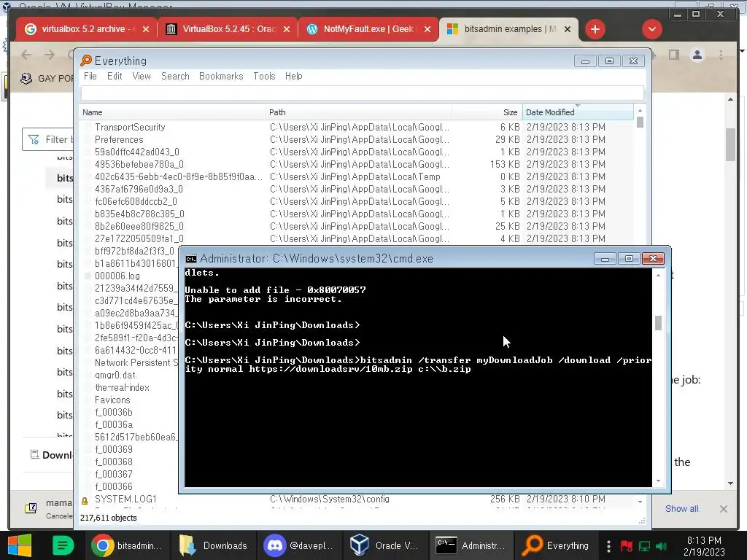Viewport: 747px width, 560px height.
Task: Sort results by Path column header
Action: coord(358,112)
